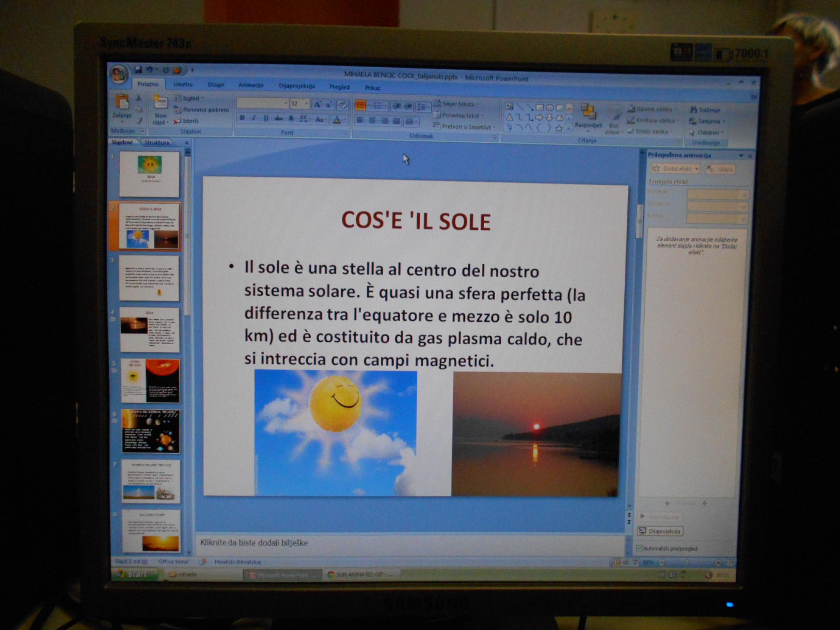Open the Animacije ribbon tab

[251, 85]
